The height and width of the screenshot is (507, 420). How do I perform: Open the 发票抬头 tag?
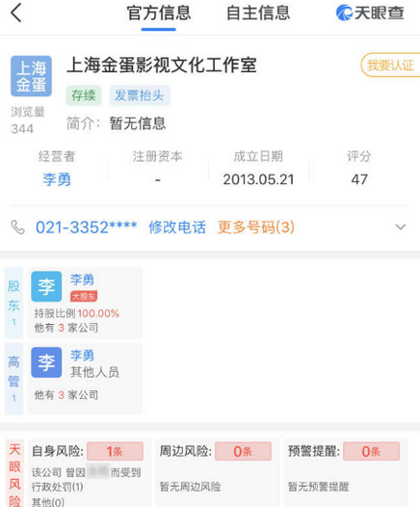pos(140,95)
